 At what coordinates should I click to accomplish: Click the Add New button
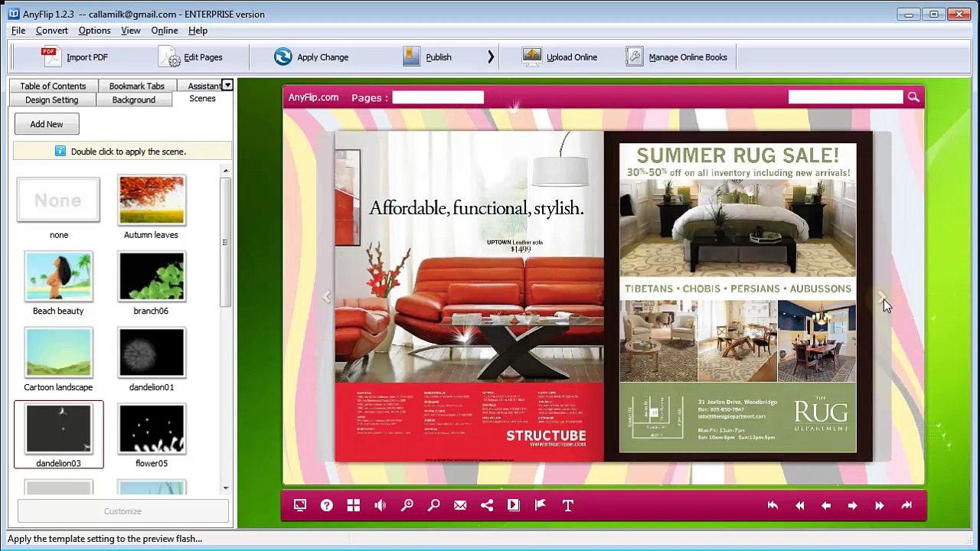pos(47,124)
